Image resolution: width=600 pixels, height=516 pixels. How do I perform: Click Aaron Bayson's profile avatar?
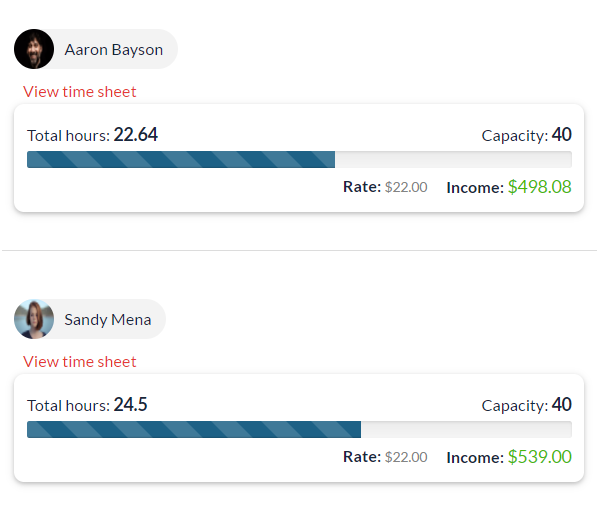[x=34, y=49]
